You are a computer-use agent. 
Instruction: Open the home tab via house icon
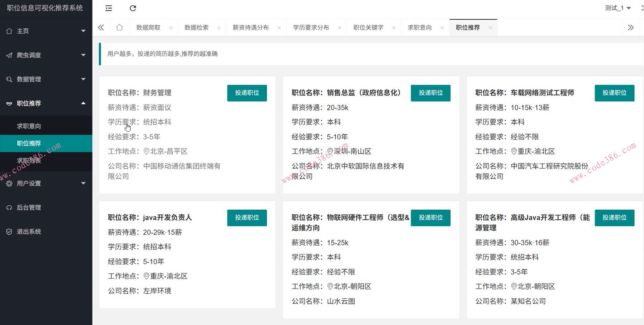[x=119, y=27]
